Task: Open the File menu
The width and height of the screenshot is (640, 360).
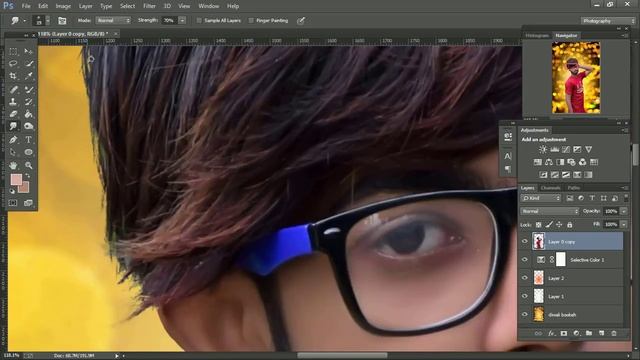Action: (26, 6)
